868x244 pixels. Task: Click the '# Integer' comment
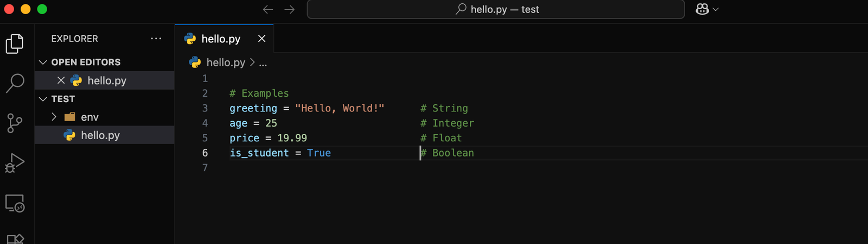448,123
